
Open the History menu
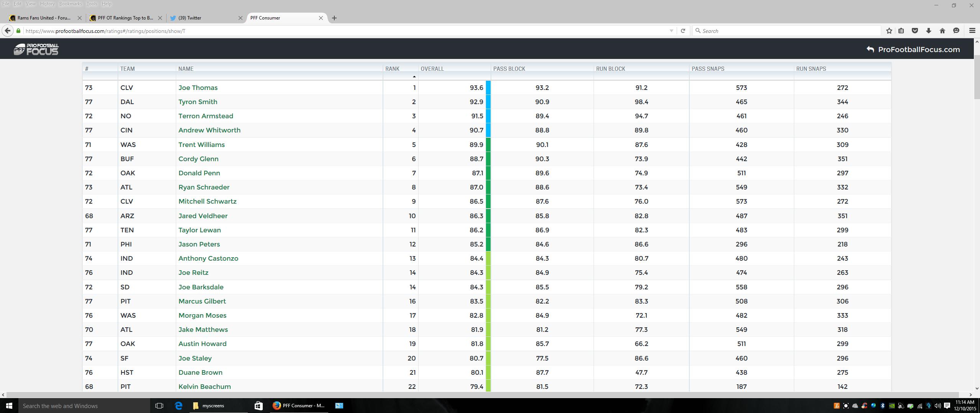click(47, 4)
